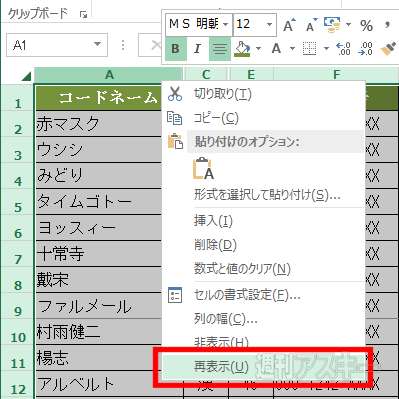Open クリップボード dialog launcher

click(x=83, y=14)
